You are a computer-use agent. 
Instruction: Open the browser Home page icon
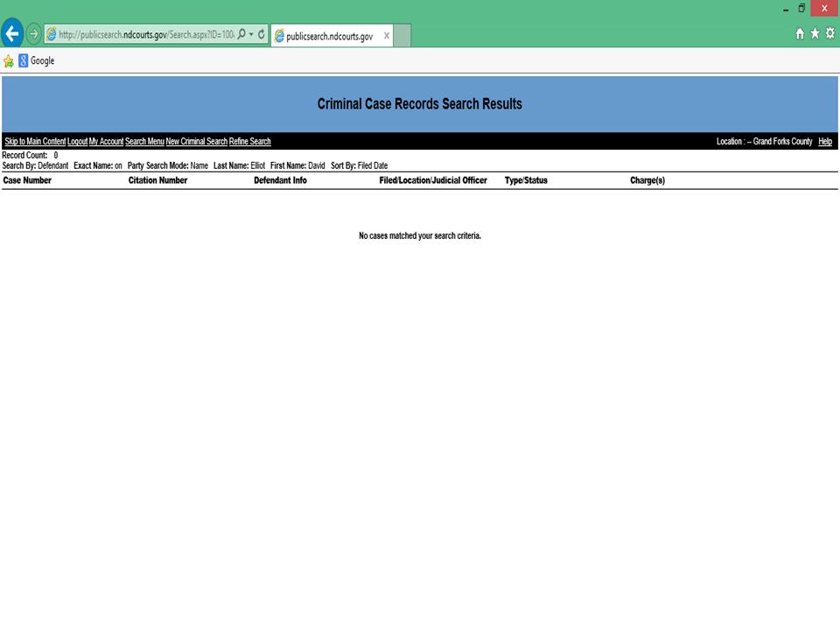pyautogui.click(x=800, y=33)
